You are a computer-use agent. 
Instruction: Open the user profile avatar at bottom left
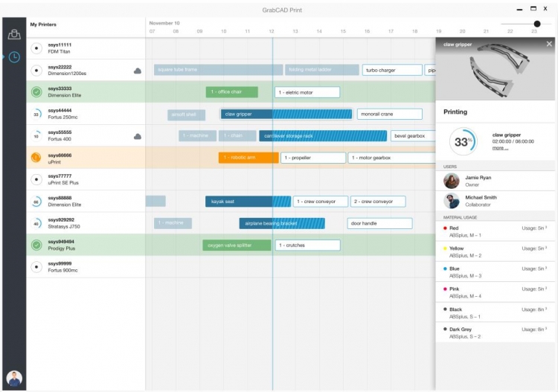(13, 378)
